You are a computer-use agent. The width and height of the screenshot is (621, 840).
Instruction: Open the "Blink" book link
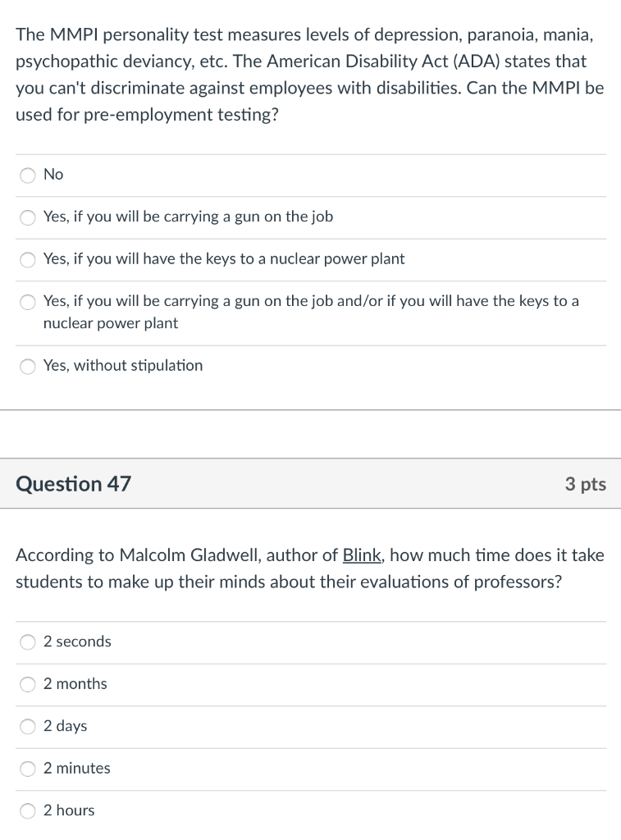click(x=362, y=555)
